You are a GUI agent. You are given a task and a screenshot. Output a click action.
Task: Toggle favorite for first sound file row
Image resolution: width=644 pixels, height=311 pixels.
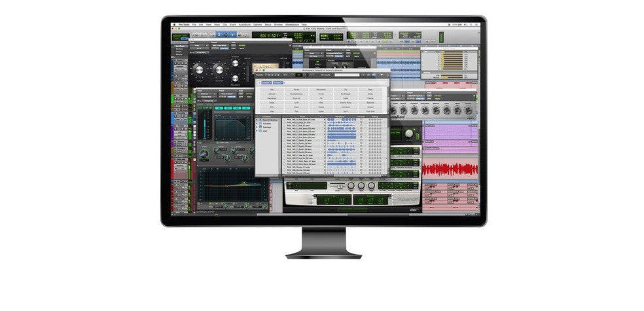coord(360,120)
